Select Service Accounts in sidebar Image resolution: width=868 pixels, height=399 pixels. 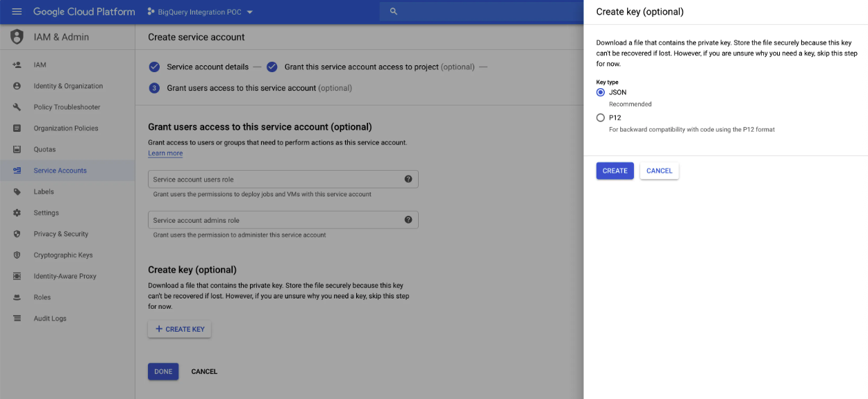point(67,171)
